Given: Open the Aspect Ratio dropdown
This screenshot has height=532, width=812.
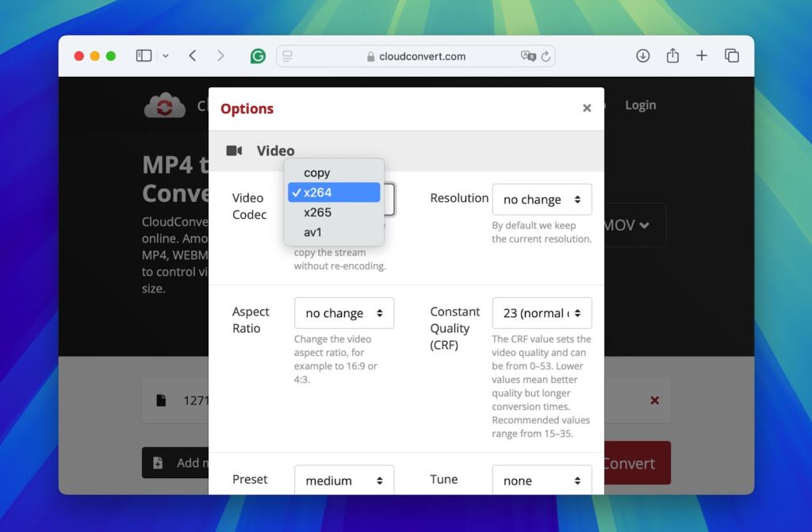Looking at the screenshot, I should point(344,313).
